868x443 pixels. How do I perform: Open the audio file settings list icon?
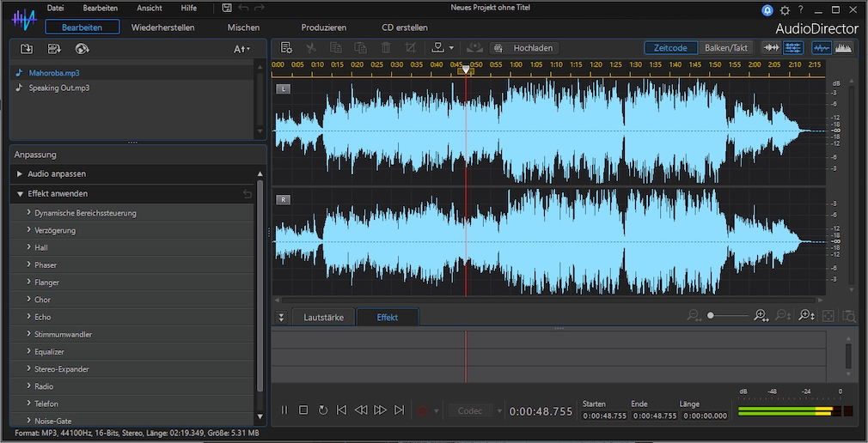click(x=286, y=47)
